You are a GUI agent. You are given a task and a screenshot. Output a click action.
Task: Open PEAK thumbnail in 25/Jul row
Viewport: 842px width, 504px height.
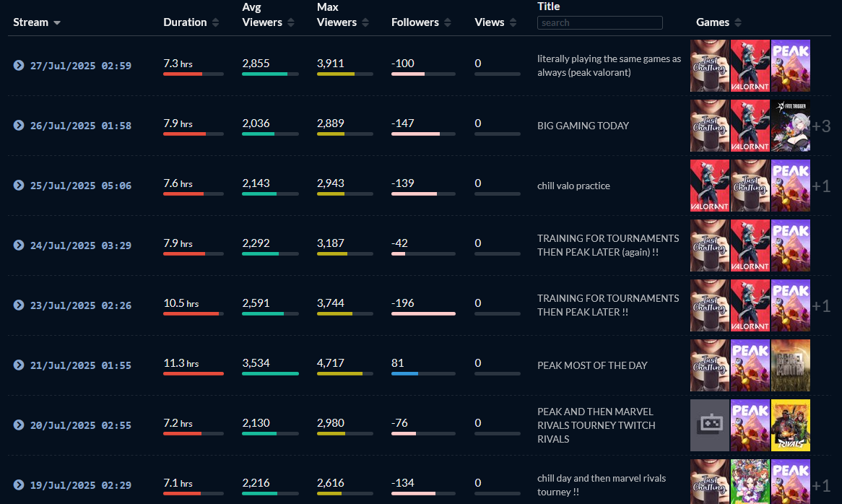(x=791, y=185)
